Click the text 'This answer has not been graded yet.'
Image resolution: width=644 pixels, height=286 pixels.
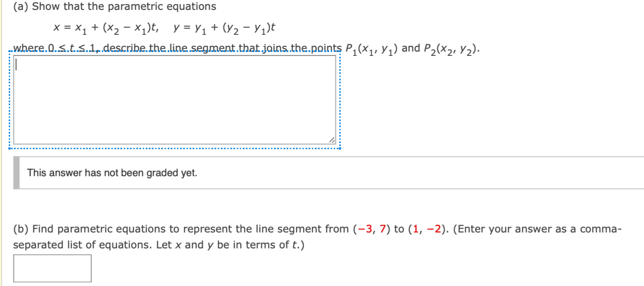pyautogui.click(x=111, y=173)
